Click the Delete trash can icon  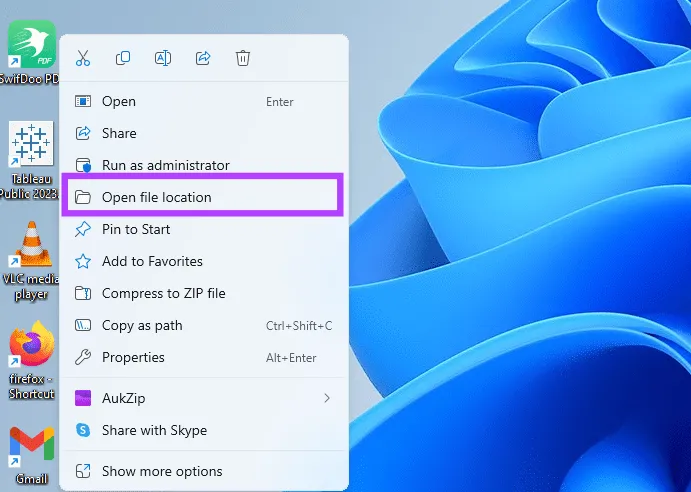[243, 58]
